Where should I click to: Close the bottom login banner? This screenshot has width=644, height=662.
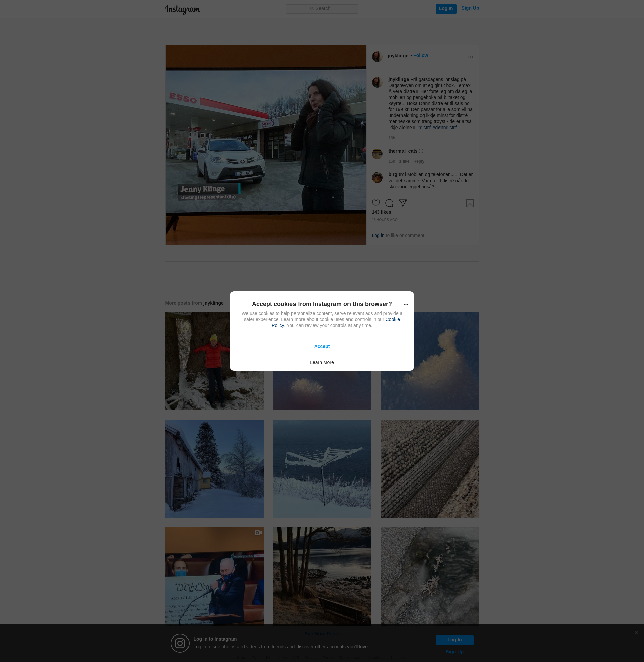click(x=636, y=632)
